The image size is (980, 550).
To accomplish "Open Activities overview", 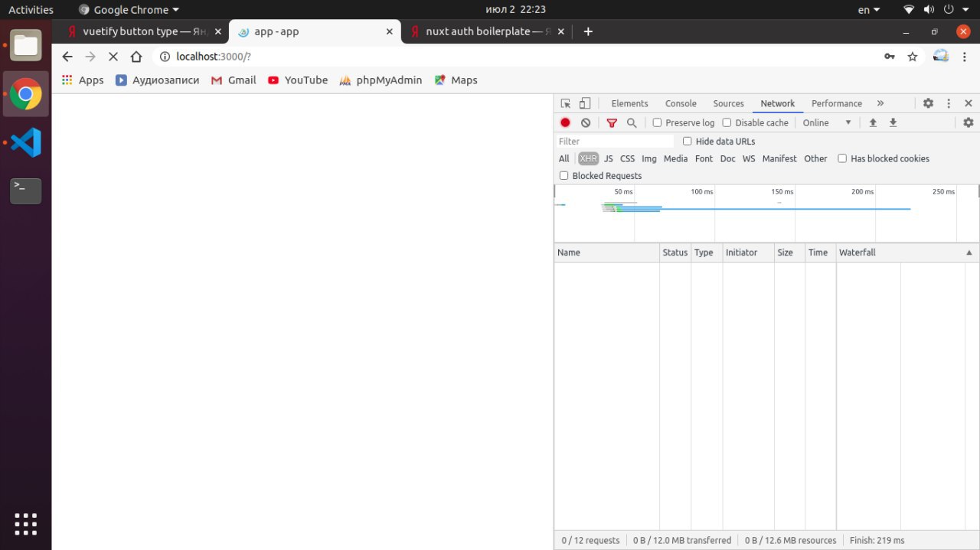I will click(x=31, y=10).
